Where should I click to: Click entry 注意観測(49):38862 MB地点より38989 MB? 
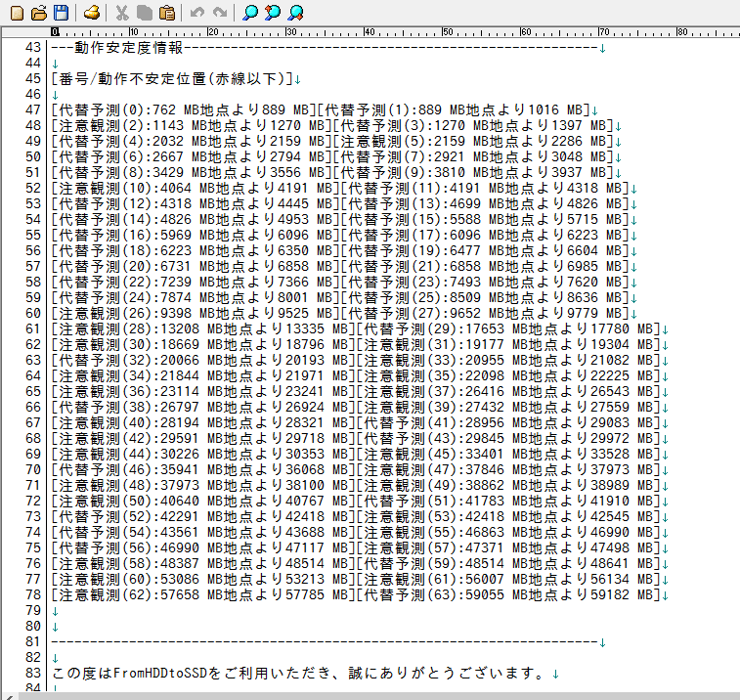508,485
